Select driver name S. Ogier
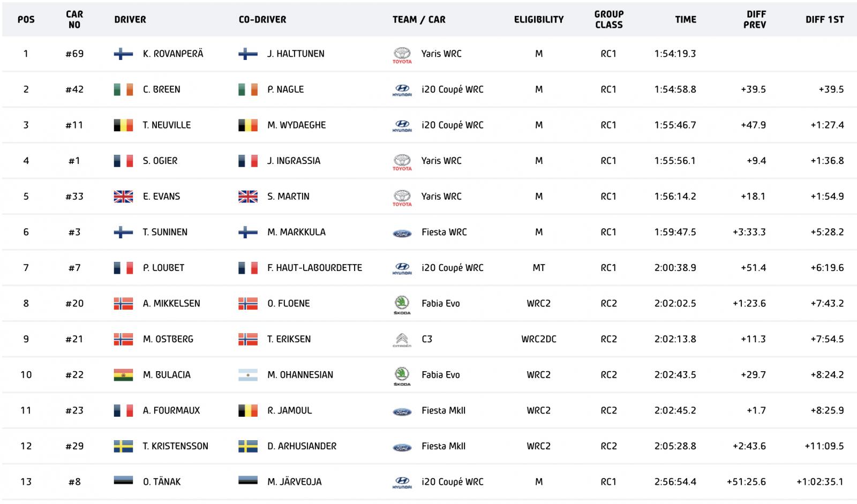Screen dimensions: 857x504 (x=160, y=161)
